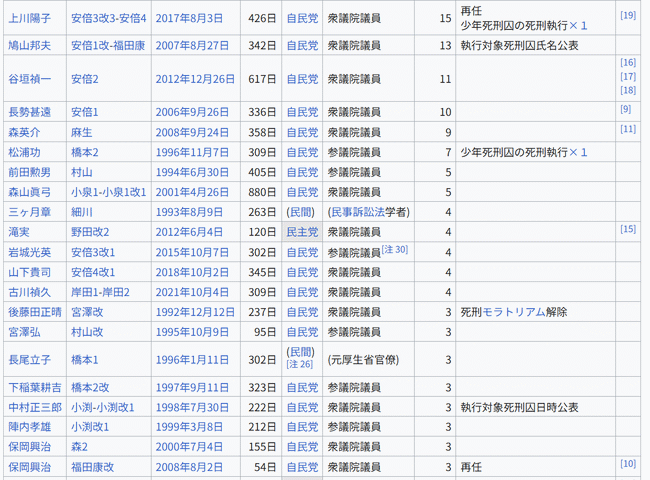
Task: Open the 鳩山邦夫 name link
Action: pos(29,45)
